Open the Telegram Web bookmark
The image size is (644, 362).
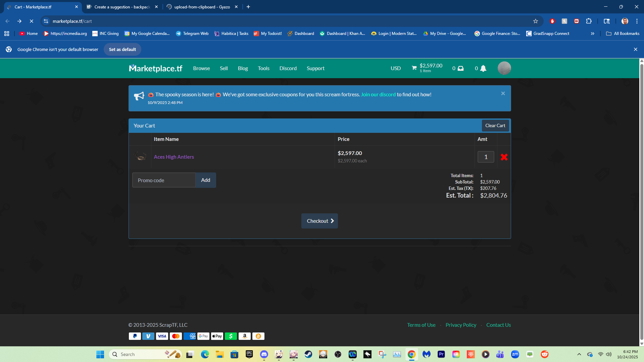click(192, 34)
